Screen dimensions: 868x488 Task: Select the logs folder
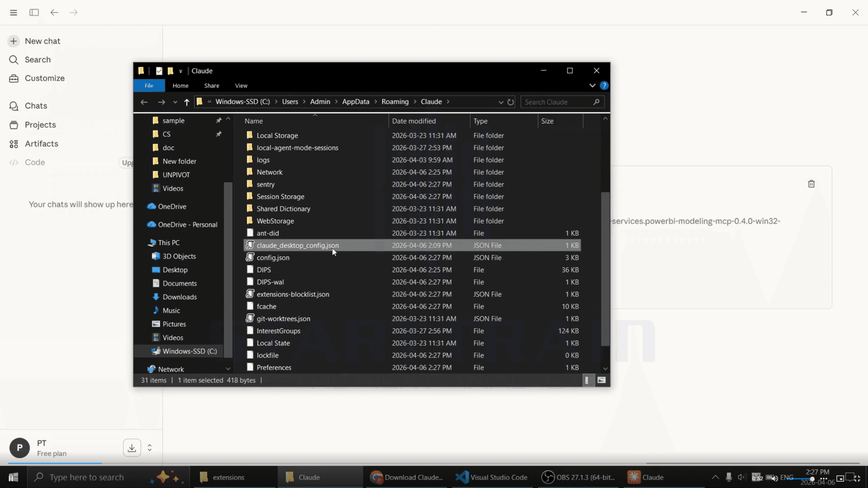(x=412, y=160)
